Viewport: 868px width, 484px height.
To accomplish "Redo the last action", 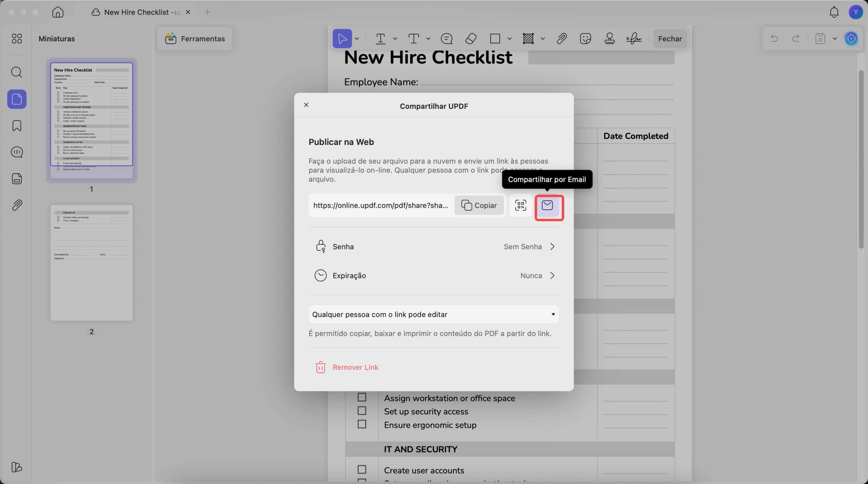I will coord(796,39).
